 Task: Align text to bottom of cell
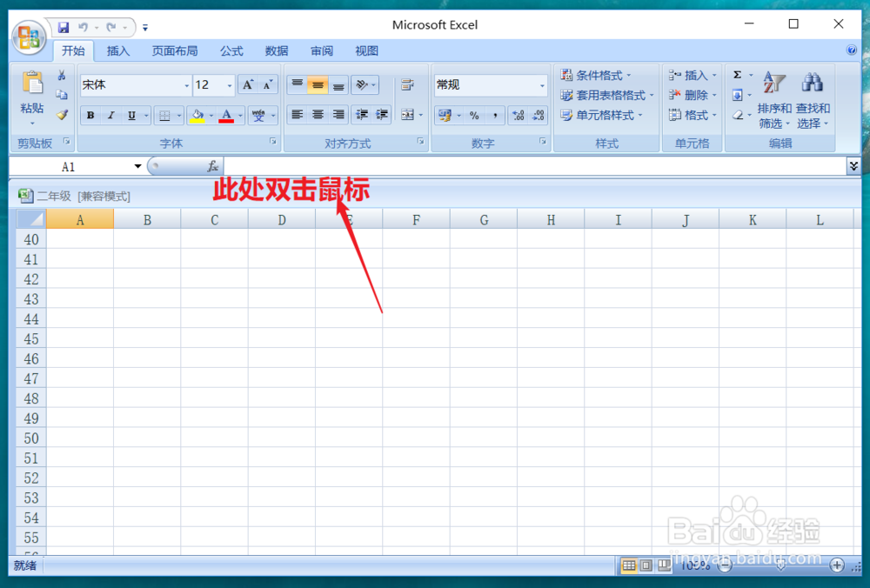pos(338,85)
